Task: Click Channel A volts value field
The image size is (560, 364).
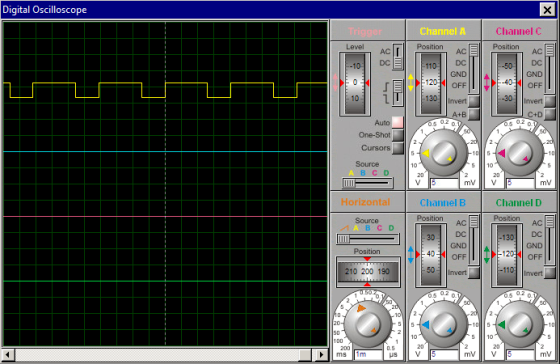Action: pyautogui.click(x=444, y=183)
